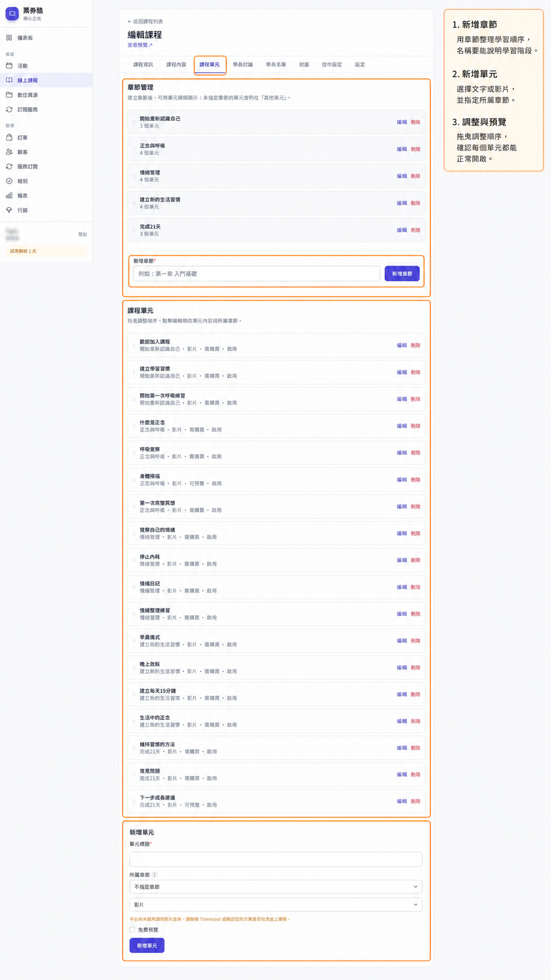
Task: Open the 查看預覽 preview link
Action: point(140,45)
